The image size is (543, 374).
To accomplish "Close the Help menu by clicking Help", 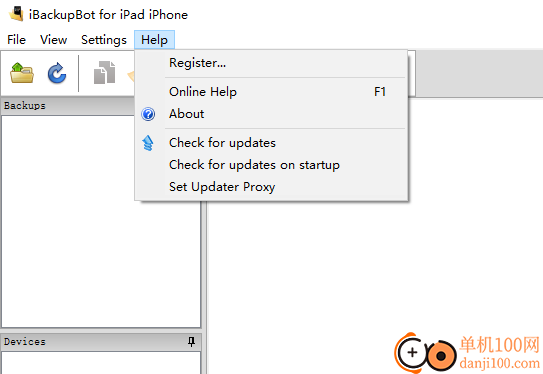I will coord(154,40).
